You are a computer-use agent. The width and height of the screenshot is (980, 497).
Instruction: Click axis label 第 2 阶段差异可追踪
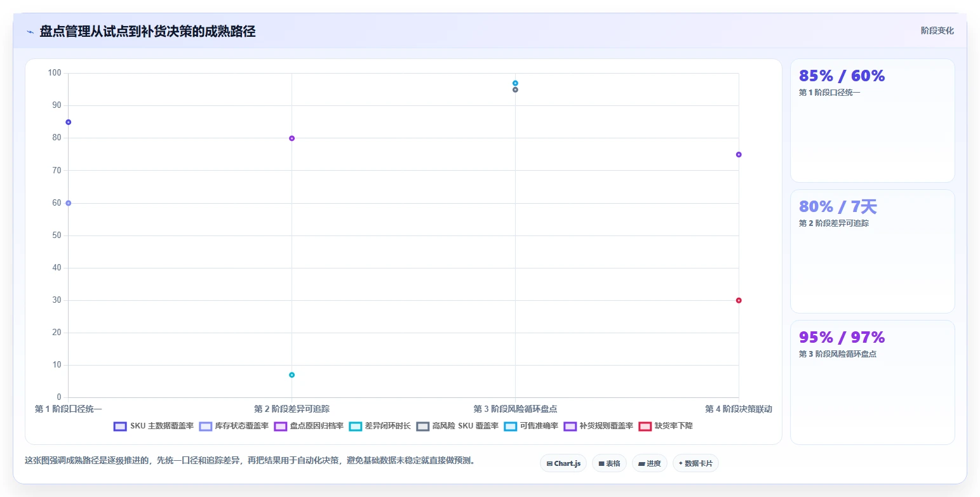pos(292,409)
